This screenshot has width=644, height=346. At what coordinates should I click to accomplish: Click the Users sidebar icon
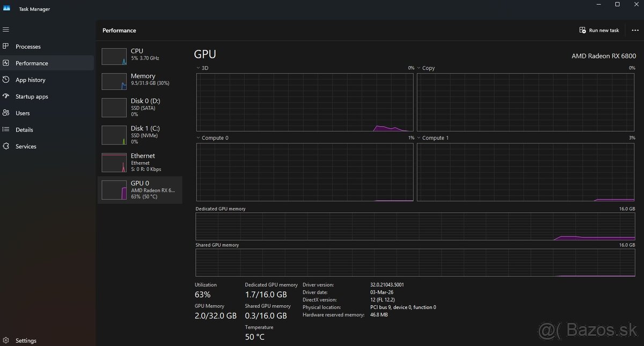[6, 113]
